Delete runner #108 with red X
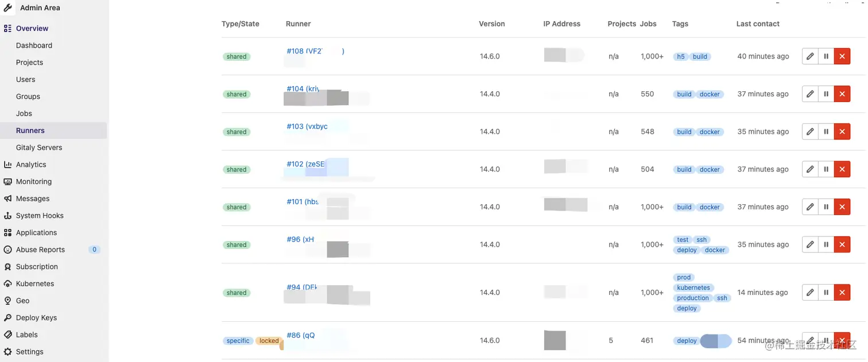 click(x=842, y=56)
